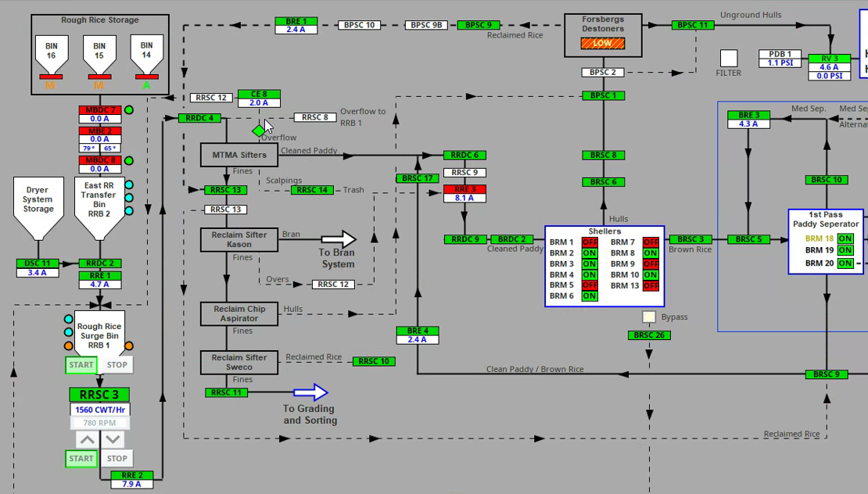Select the red RRE 3 elevator tag
The width and height of the screenshot is (868, 494).
point(465,189)
